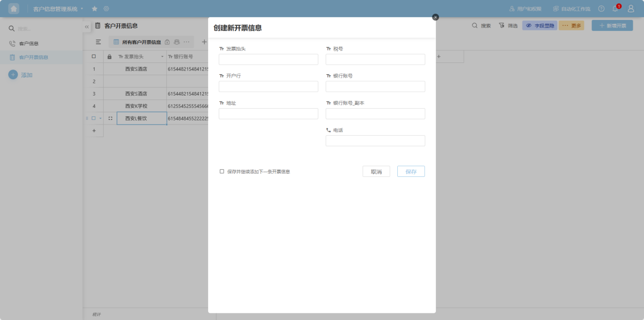Close the 创建新开票信息 dialog
This screenshot has width=644, height=320.
435,17
